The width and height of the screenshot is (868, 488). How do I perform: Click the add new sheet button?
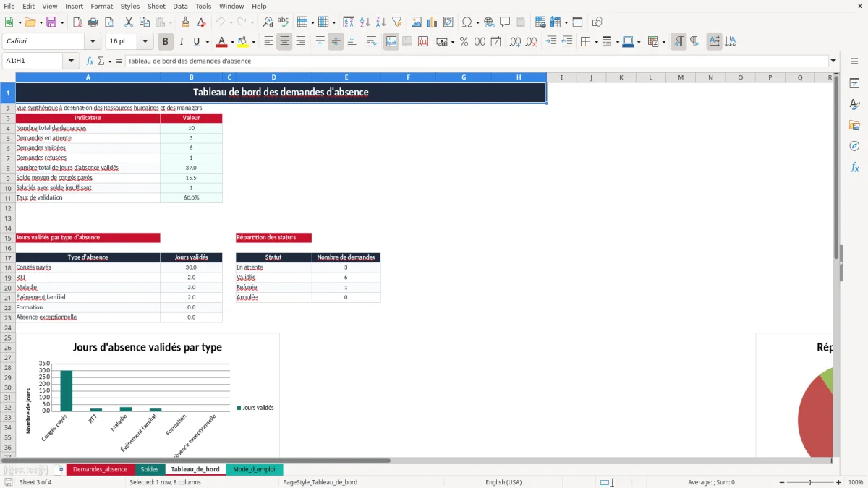point(61,469)
